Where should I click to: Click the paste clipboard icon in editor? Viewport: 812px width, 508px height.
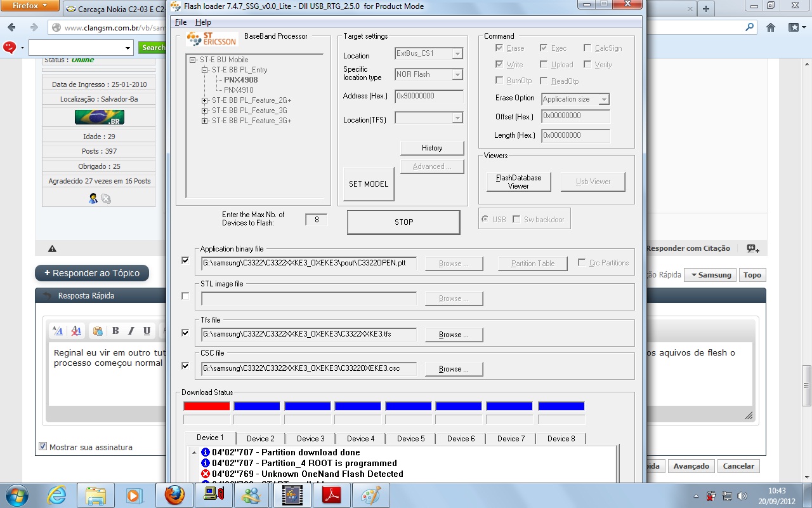click(x=98, y=331)
